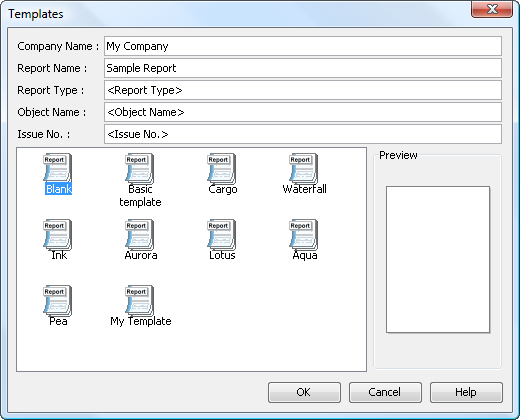
Task: Click into the Report Type field
Action: [303, 90]
